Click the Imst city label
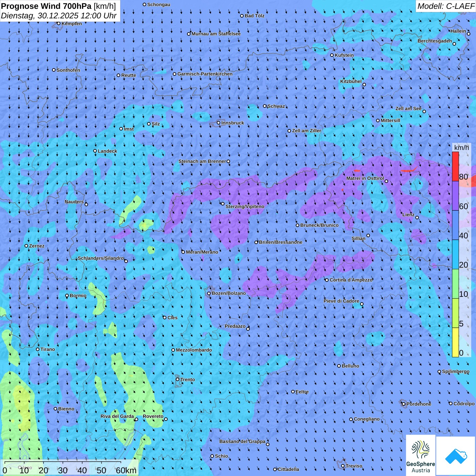 pos(129,129)
